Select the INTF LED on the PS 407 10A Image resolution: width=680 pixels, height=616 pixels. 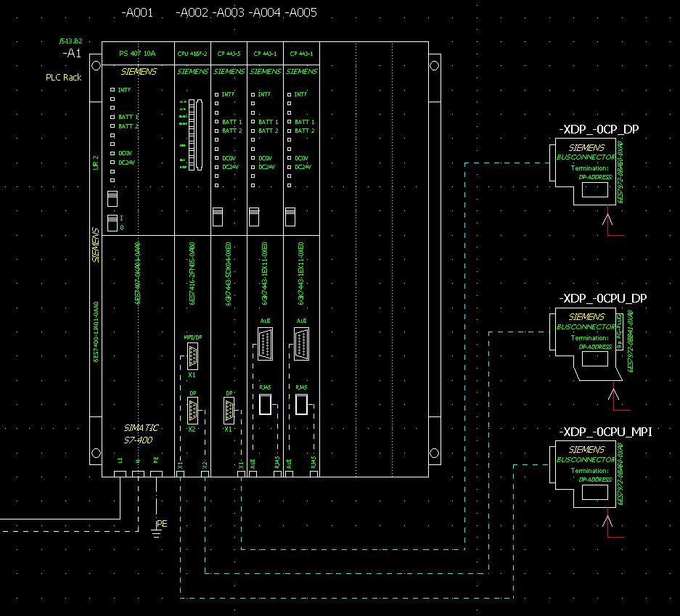tap(112, 90)
